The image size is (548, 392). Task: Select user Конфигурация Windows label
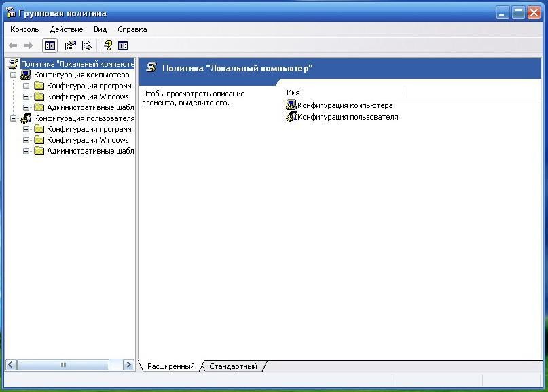click(x=88, y=140)
